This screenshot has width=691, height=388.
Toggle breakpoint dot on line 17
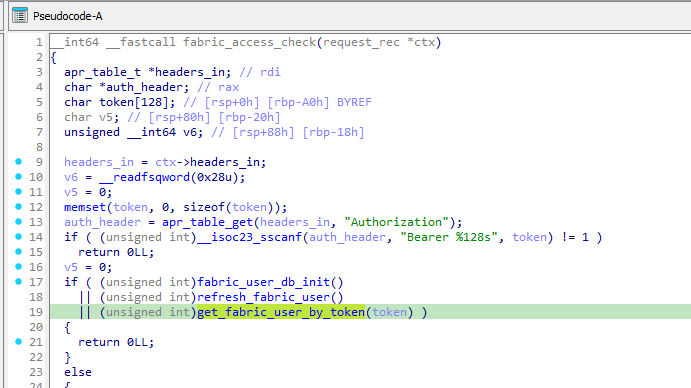19,281
